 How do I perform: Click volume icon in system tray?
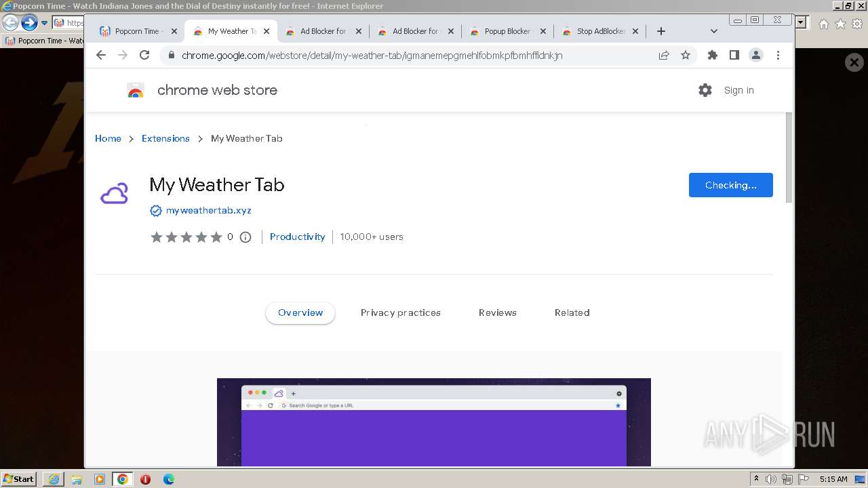tap(771, 479)
